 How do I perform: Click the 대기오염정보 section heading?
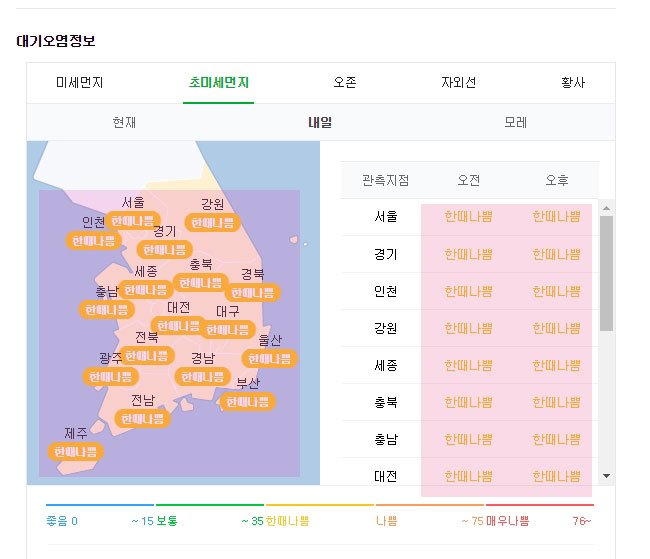56,41
